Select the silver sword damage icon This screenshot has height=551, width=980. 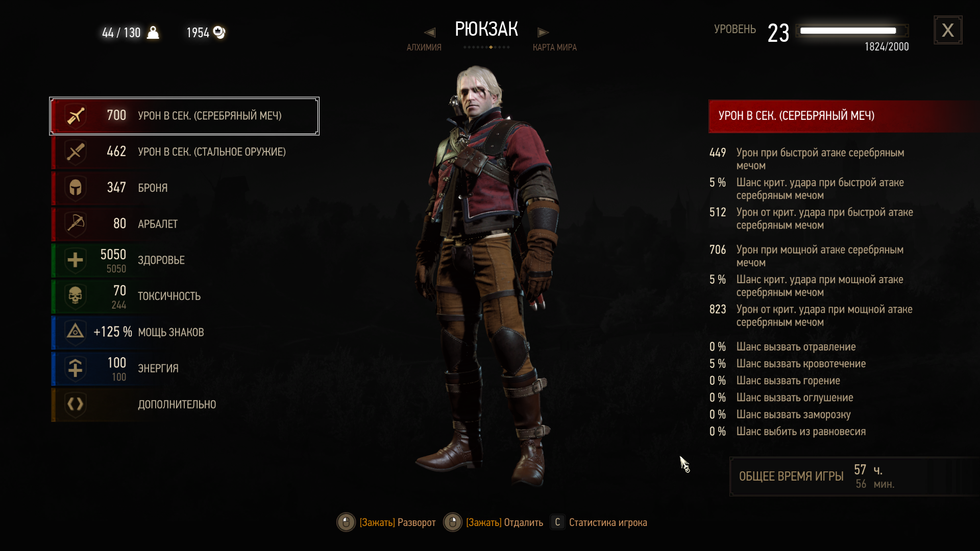pos(76,116)
